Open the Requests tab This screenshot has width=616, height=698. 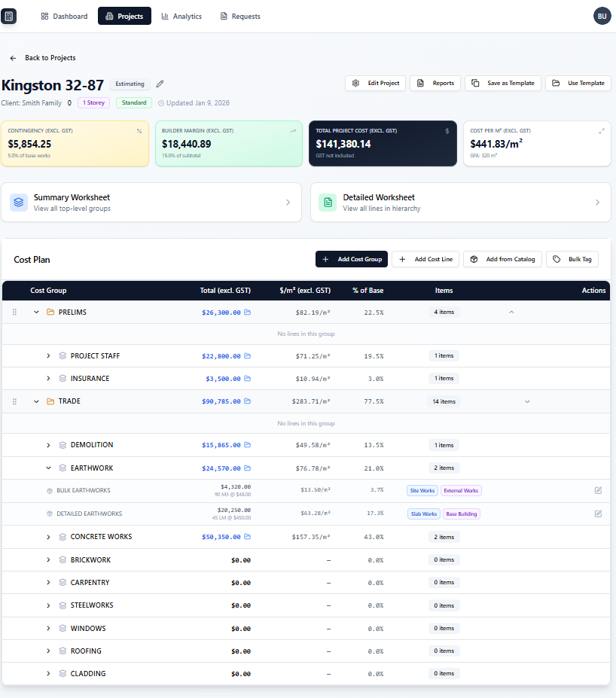[x=240, y=16]
